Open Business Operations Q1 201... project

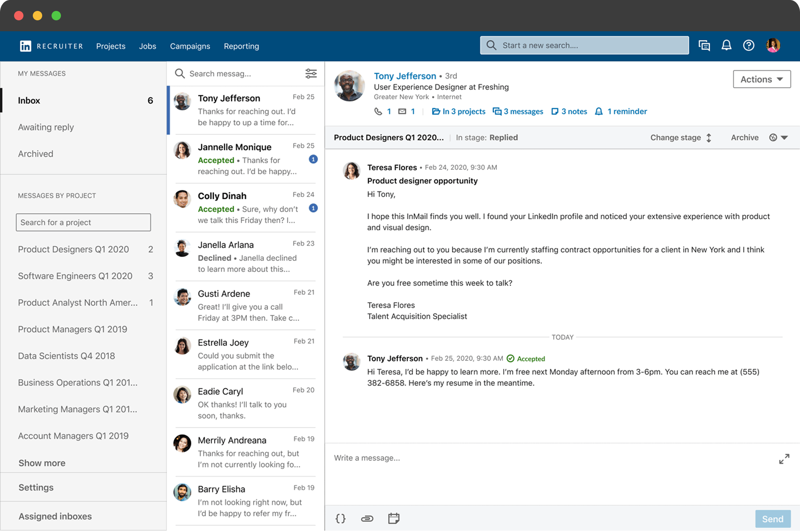pyautogui.click(x=78, y=382)
